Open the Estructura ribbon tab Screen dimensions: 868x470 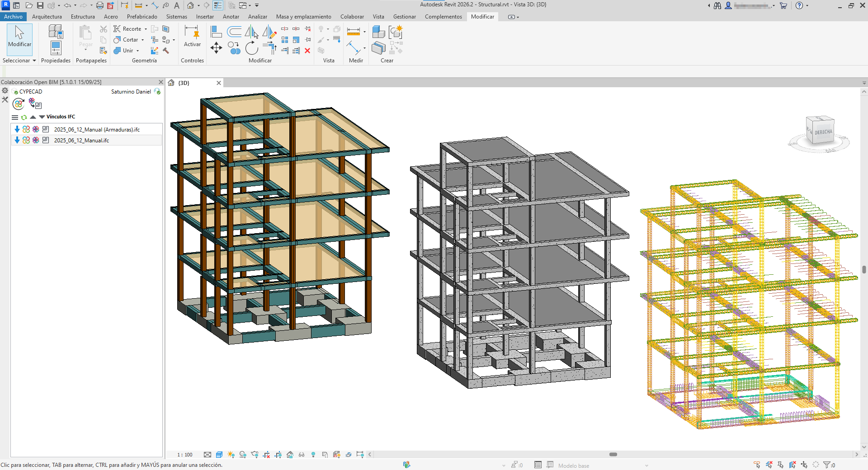[x=83, y=17]
